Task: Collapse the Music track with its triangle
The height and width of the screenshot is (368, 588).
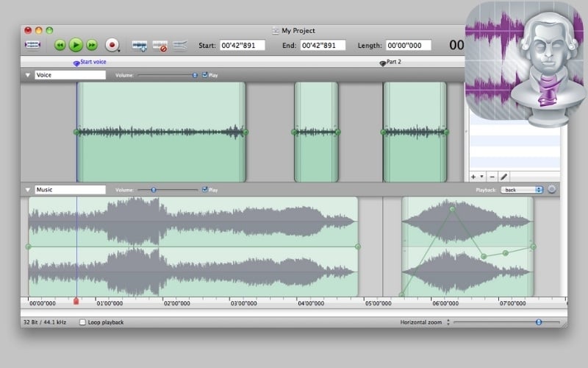Action: 28,190
